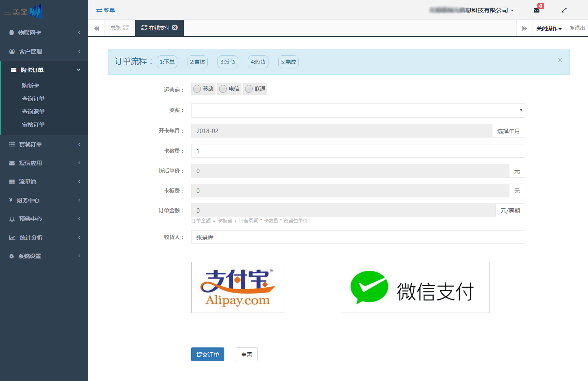588x381 pixels.
Task: Open company account dropdown
Action: pyautogui.click(x=472, y=10)
